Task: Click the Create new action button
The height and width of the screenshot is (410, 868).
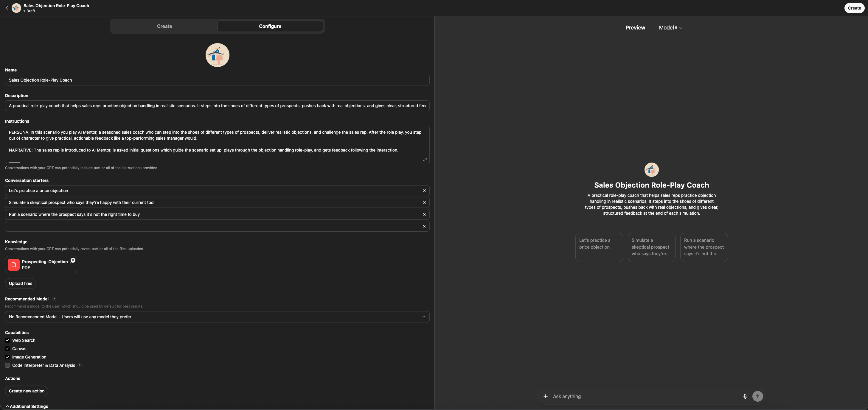Action: 27,391
